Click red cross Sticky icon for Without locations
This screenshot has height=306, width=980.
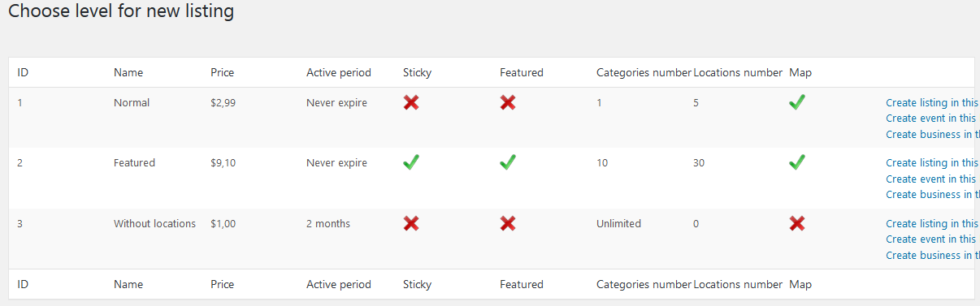coord(411,223)
